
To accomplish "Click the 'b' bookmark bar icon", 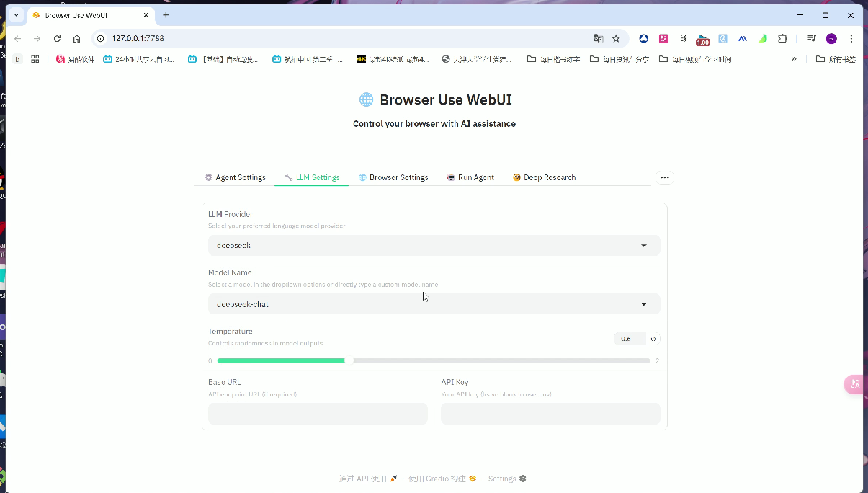I will pos(17,59).
